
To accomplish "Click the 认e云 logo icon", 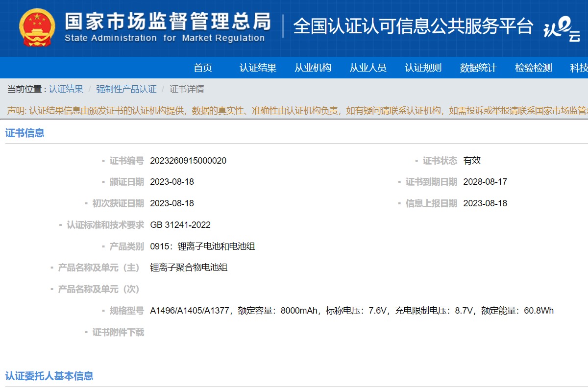I will coord(562,29).
